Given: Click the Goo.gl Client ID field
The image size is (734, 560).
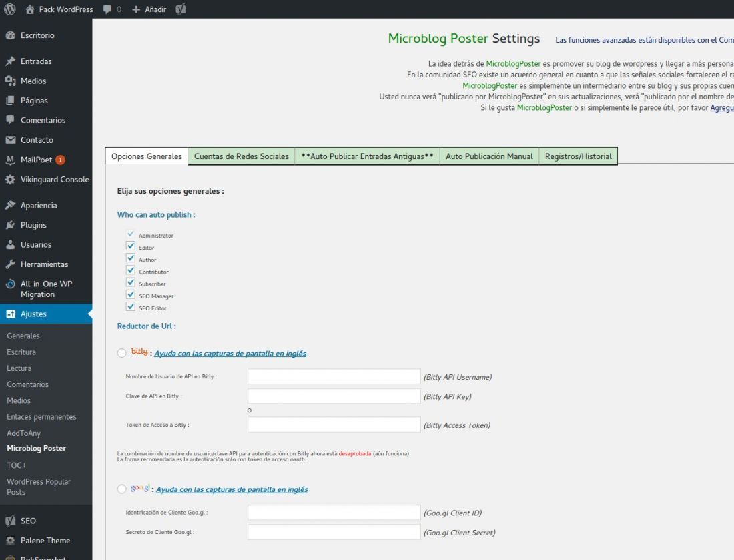Looking at the screenshot, I should [334, 512].
